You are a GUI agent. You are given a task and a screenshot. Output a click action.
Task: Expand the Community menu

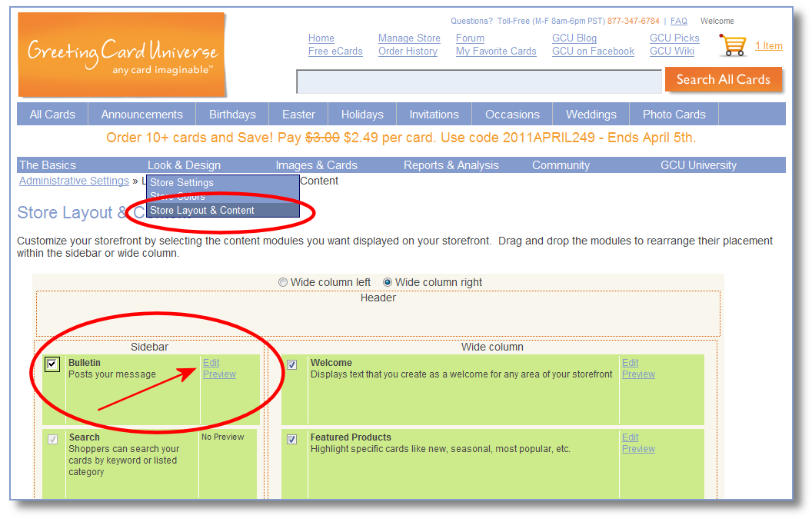pos(561,165)
